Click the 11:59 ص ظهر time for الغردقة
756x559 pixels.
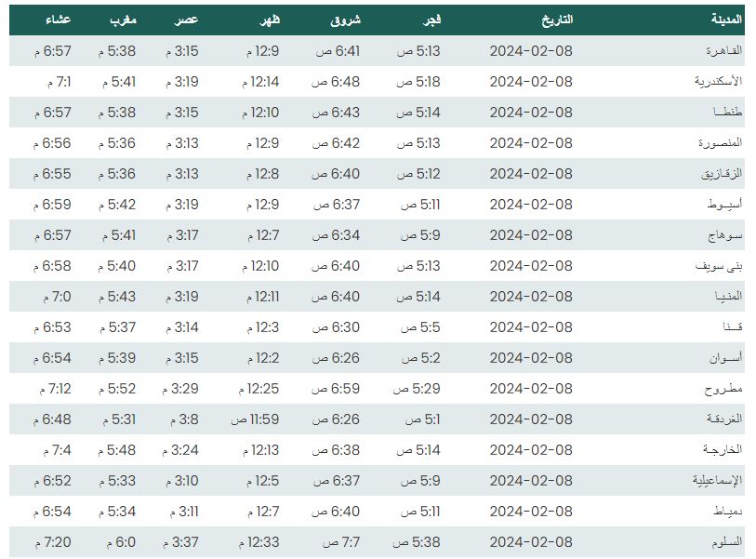pos(255,419)
